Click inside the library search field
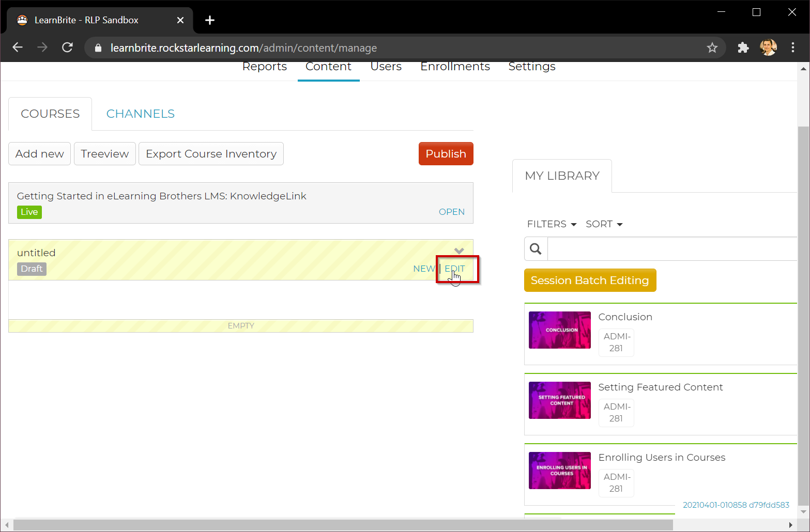 [x=672, y=249]
